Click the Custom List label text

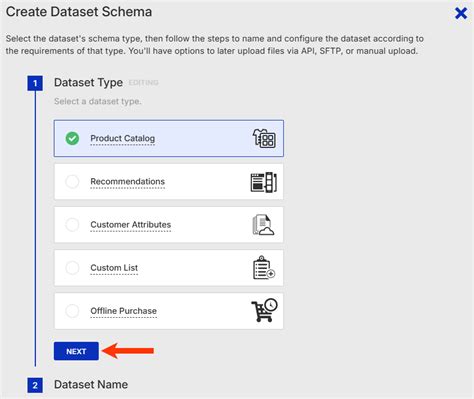tap(114, 268)
